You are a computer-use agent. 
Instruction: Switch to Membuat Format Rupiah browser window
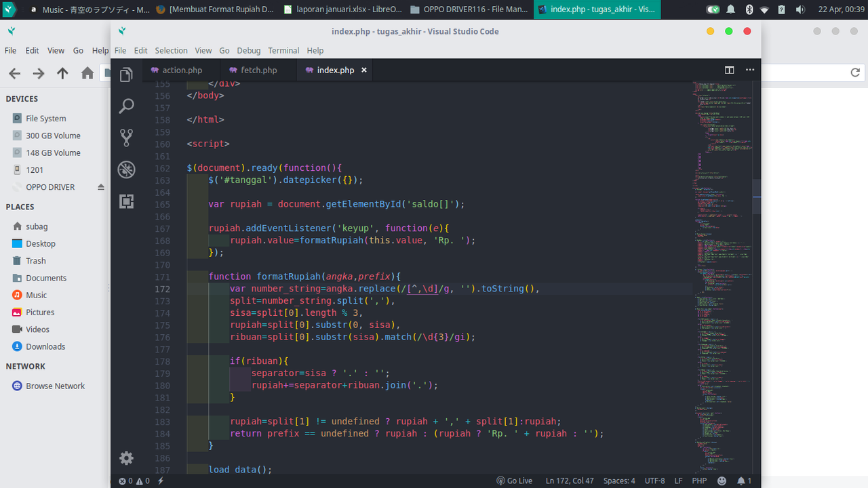(x=216, y=9)
